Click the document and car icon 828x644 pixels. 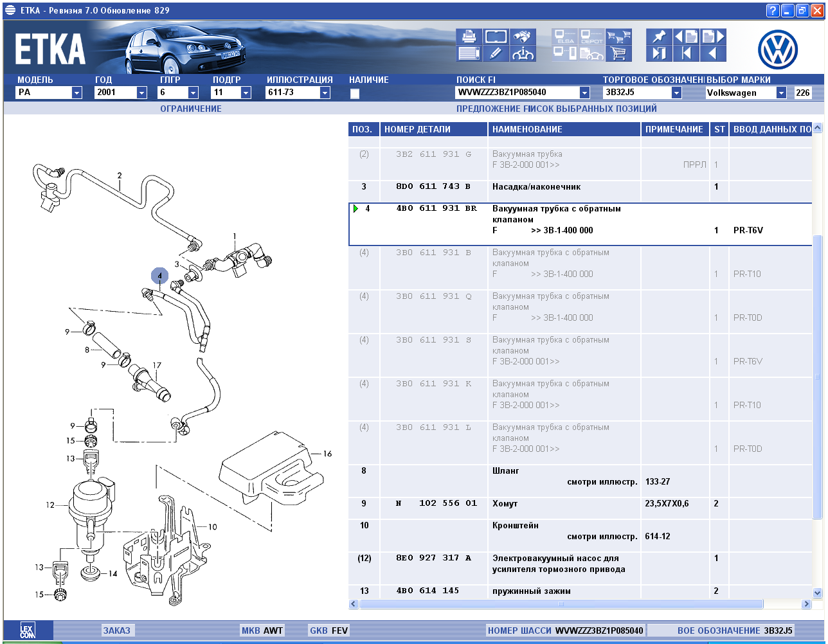pyautogui.click(x=592, y=53)
